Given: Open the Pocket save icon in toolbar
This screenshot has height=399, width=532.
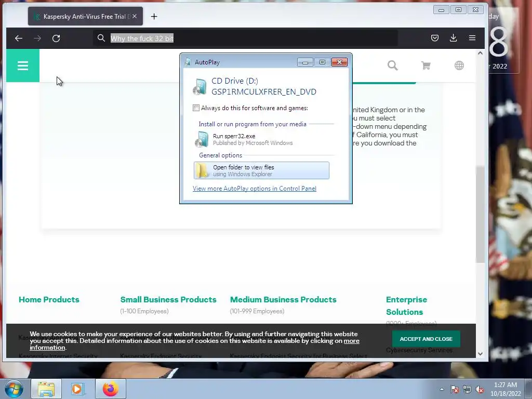Looking at the screenshot, I should 435,38.
